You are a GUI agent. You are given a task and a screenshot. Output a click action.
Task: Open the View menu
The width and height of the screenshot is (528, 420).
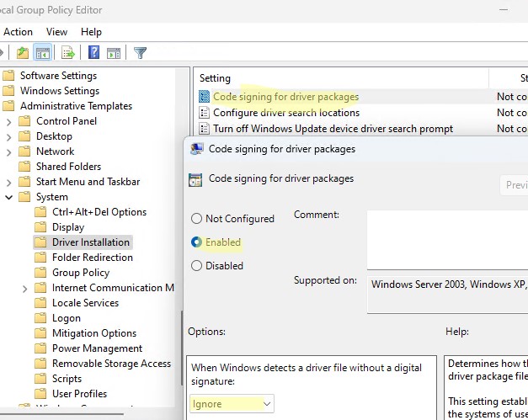[x=56, y=32]
